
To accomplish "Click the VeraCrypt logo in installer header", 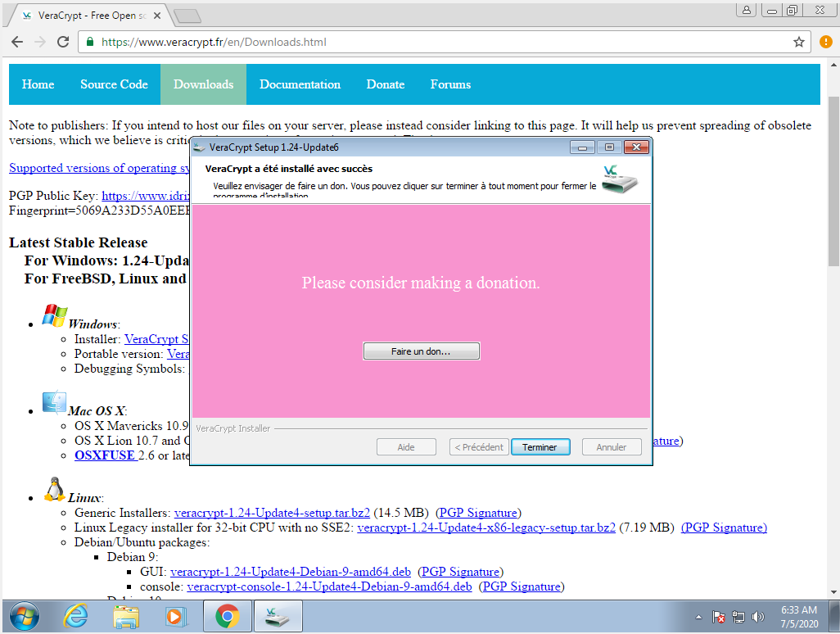I will (619, 179).
